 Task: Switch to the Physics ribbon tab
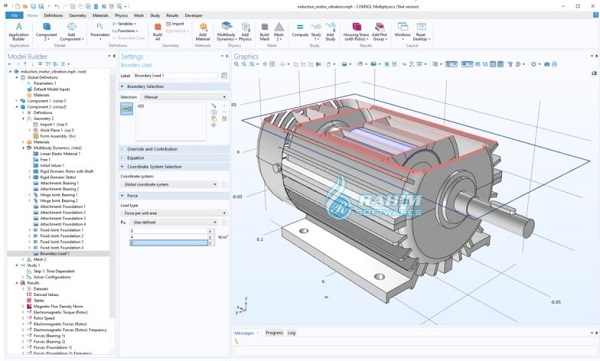(x=121, y=15)
